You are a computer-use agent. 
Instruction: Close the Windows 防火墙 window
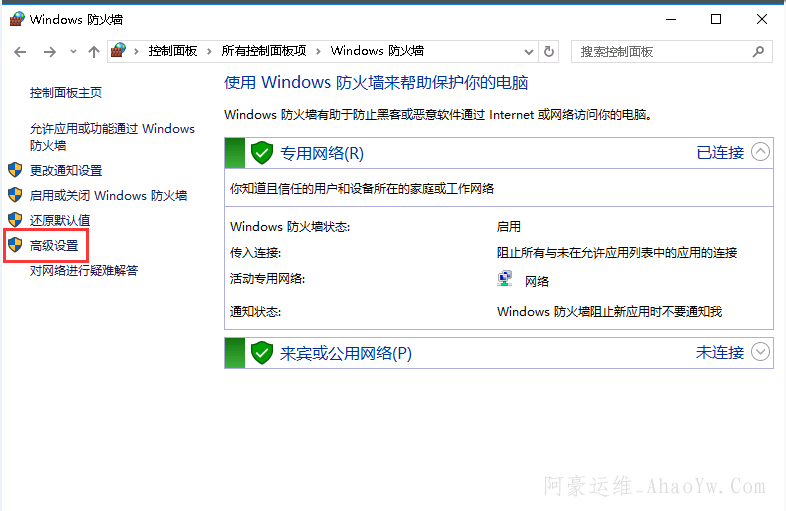tap(761, 20)
